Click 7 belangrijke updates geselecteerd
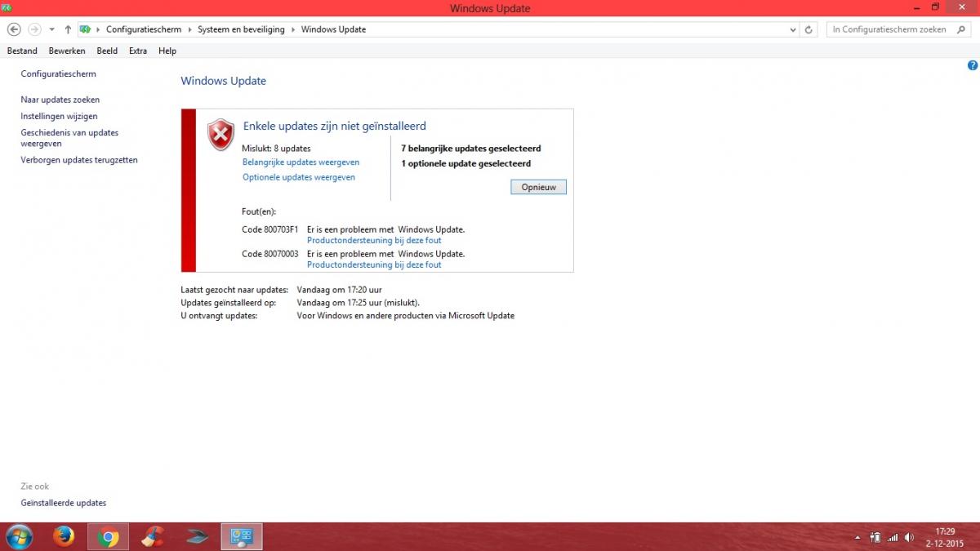 coord(471,149)
